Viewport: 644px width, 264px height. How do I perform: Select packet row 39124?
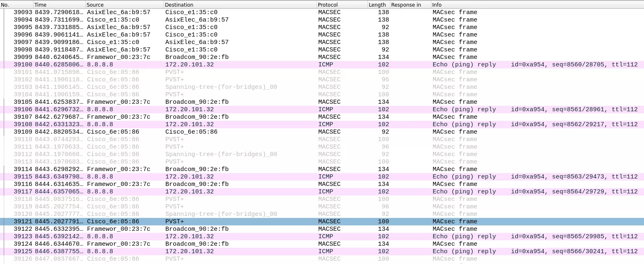pos(322,244)
